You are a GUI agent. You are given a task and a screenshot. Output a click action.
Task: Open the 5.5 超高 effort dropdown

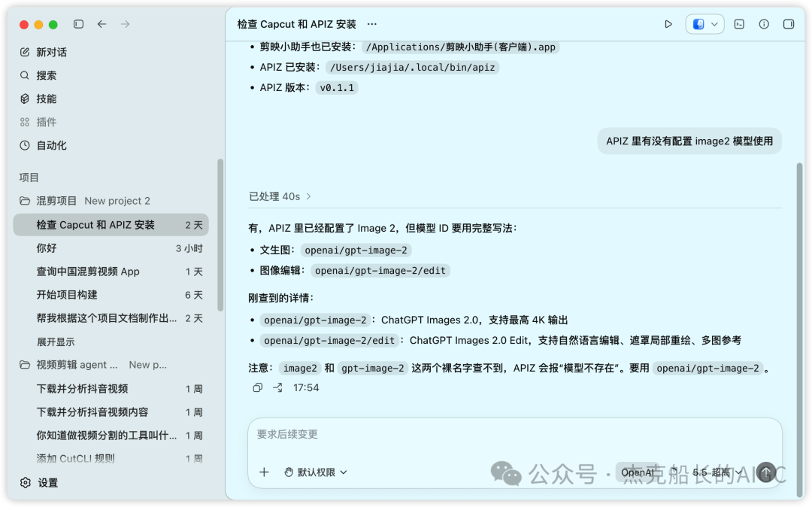717,472
